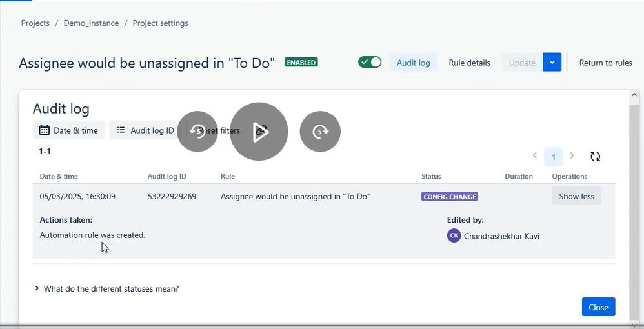Click 'Automation rule was created.' text
The height and width of the screenshot is (329, 644).
coord(92,235)
